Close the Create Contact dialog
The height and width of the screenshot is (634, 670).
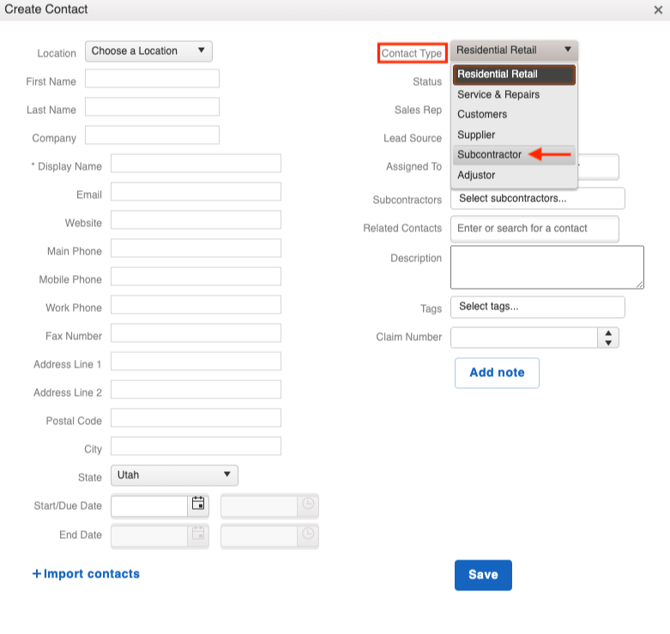click(x=657, y=10)
